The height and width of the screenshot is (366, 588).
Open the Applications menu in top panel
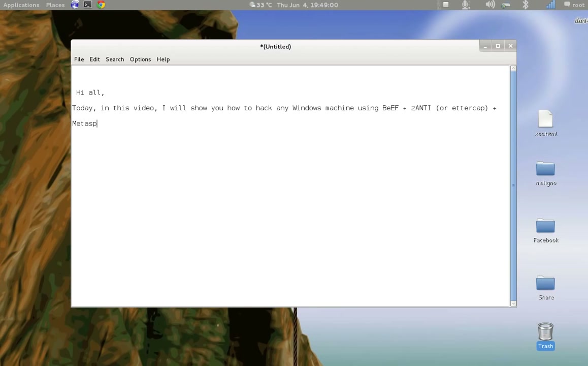click(21, 5)
